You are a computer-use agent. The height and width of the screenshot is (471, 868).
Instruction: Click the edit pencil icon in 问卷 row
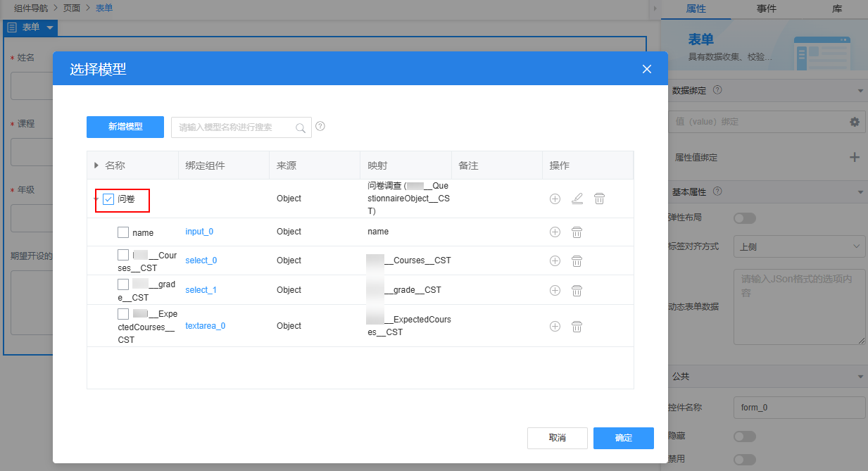(x=577, y=199)
